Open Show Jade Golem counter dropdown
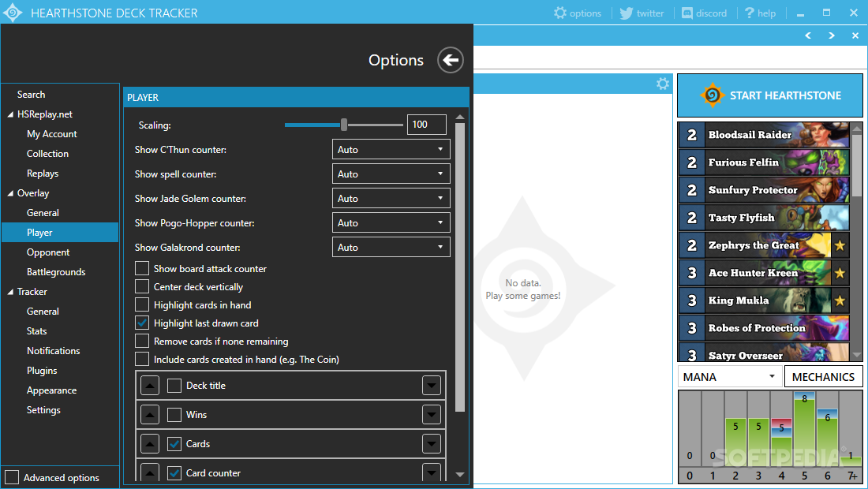 [391, 198]
